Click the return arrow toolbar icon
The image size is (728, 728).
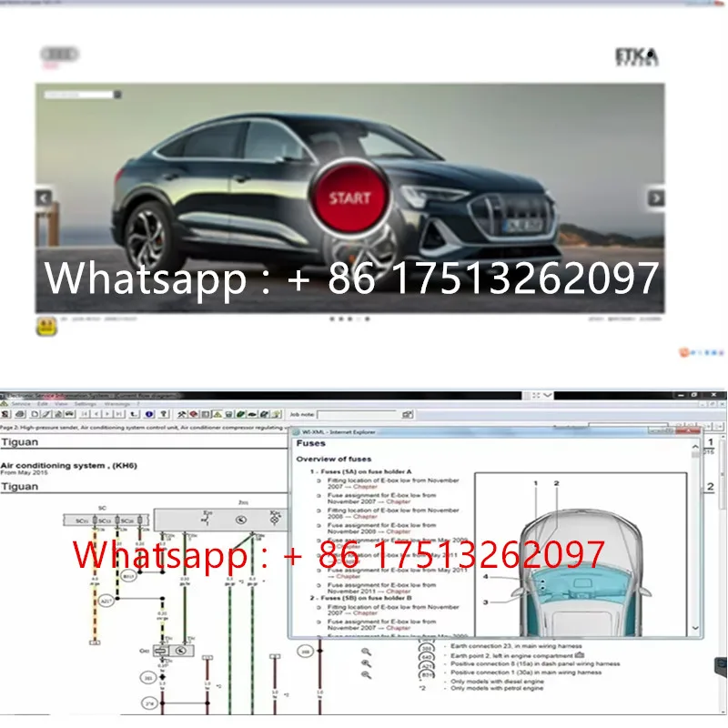(x=134, y=414)
